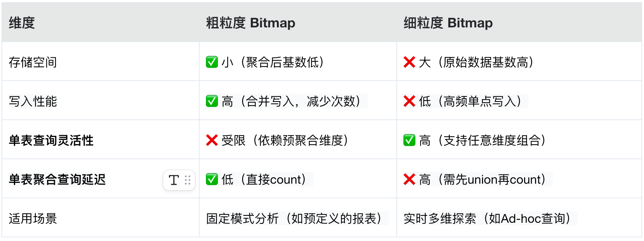Click the 写入性能 row label cell
Viewport: 644px width, 241px height.
click(101, 101)
